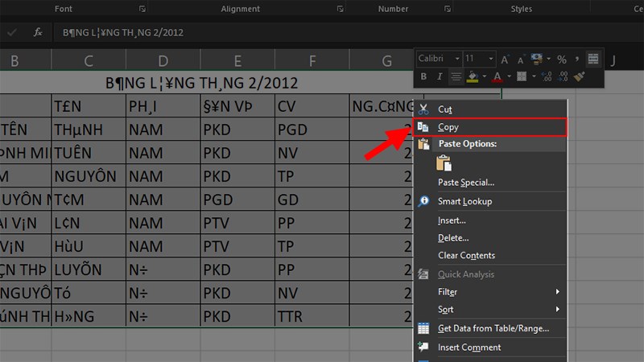
Task: Click cell containing LUYÕN
Action: pos(89,269)
